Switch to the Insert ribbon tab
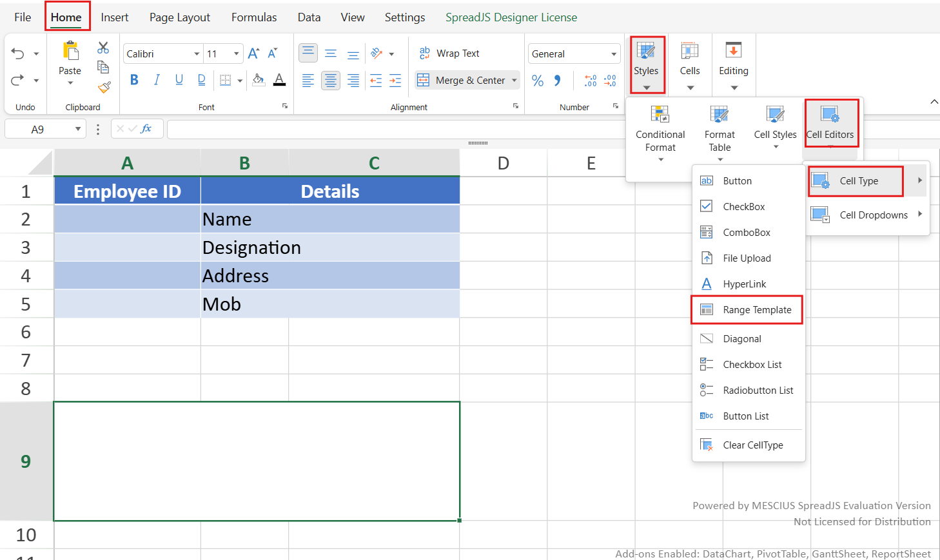This screenshot has width=940, height=560. (115, 17)
